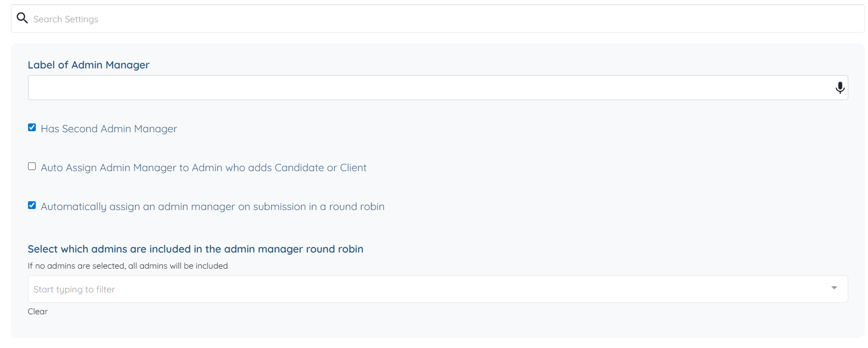Enable Auto Assign Admin Manager checkbox
Viewport: 868px width, 348px height.
(x=32, y=166)
